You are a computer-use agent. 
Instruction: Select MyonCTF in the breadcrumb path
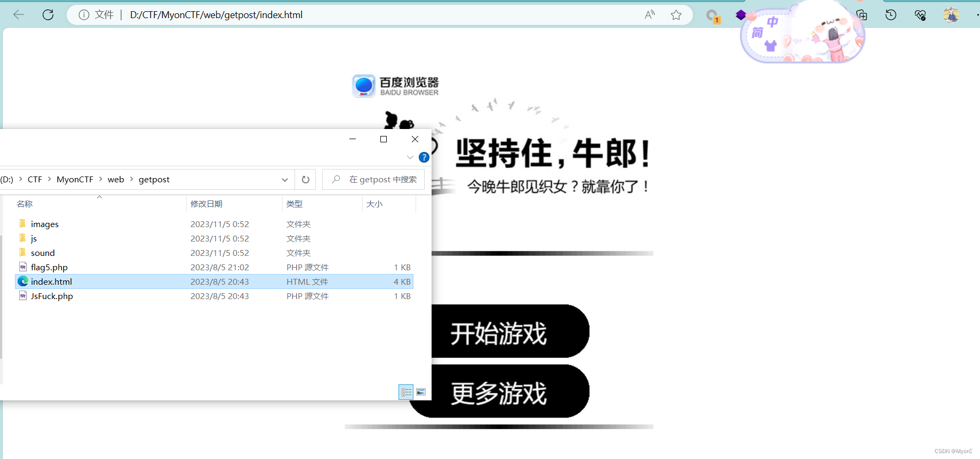click(75, 180)
